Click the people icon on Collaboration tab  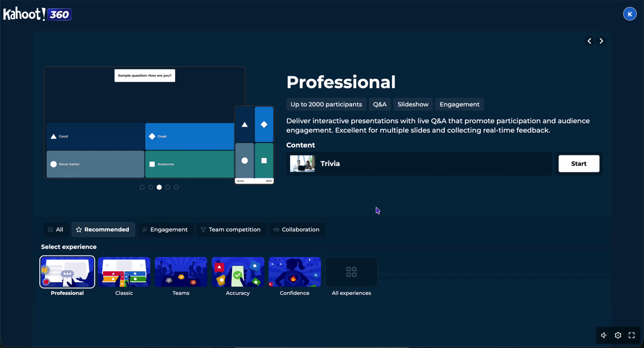(x=276, y=229)
